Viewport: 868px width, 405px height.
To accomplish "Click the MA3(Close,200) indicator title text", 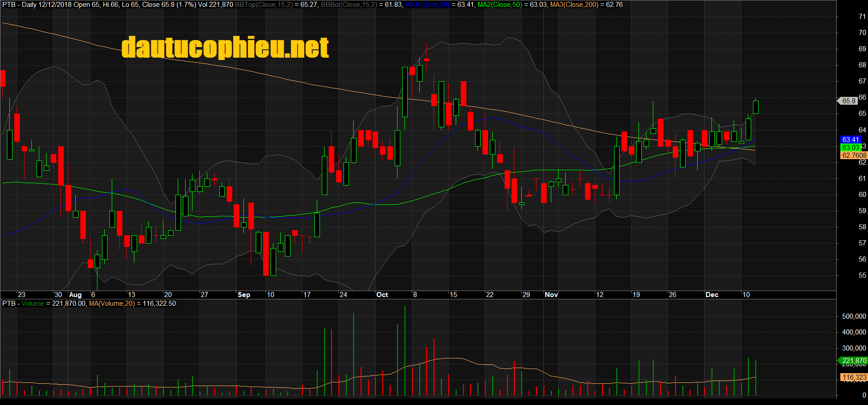I will (574, 5).
